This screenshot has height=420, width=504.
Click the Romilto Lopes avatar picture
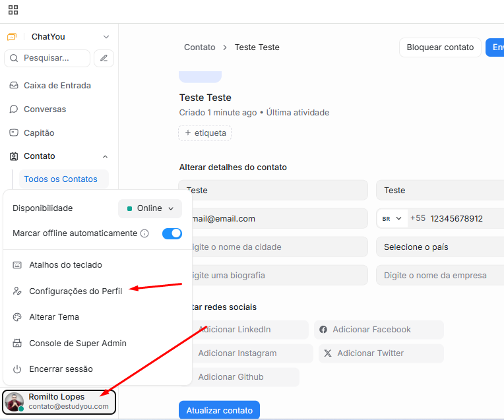14,402
